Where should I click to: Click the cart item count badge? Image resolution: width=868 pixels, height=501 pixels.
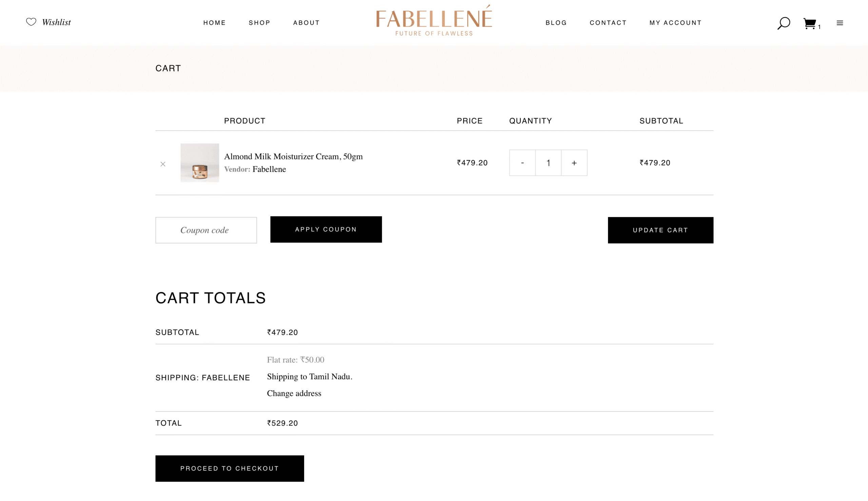coord(820,27)
